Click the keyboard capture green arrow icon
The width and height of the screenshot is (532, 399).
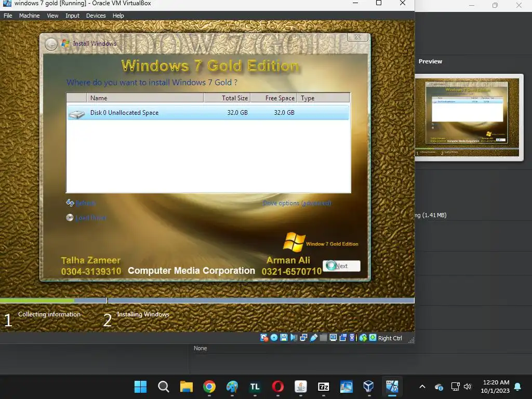click(x=373, y=338)
